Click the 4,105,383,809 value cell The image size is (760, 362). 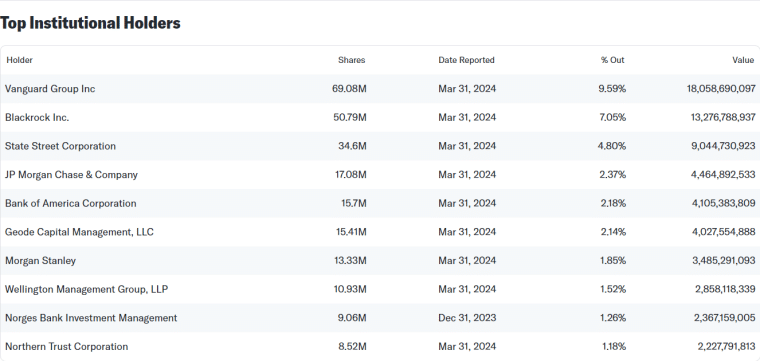pos(723,204)
